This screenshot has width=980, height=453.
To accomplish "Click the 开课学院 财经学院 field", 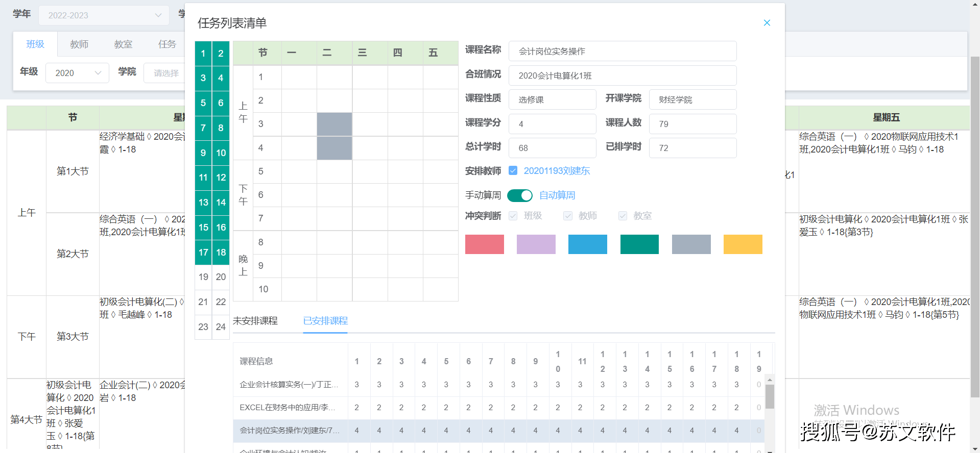I will pyautogui.click(x=692, y=99).
